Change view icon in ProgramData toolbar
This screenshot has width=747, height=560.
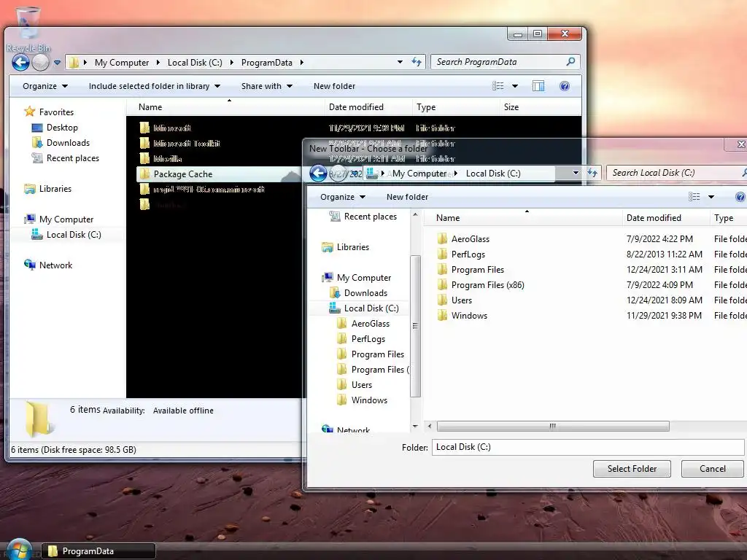coord(498,86)
